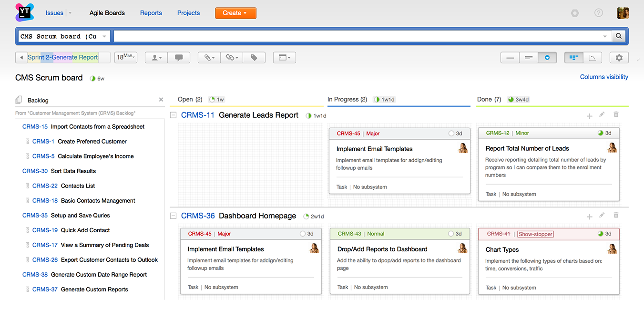Click the 1w1d progress indicator in In Progress header
Viewport: 644px width, 310px height.
(384, 100)
